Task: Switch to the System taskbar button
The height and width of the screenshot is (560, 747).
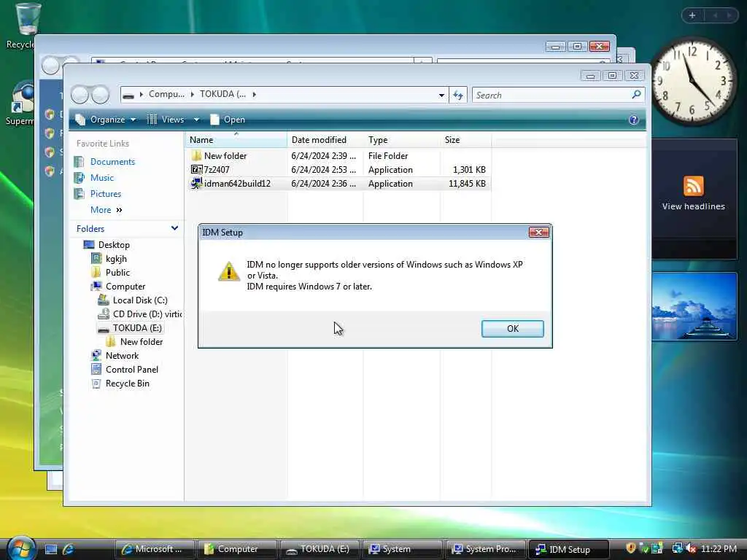Action: pos(402,549)
